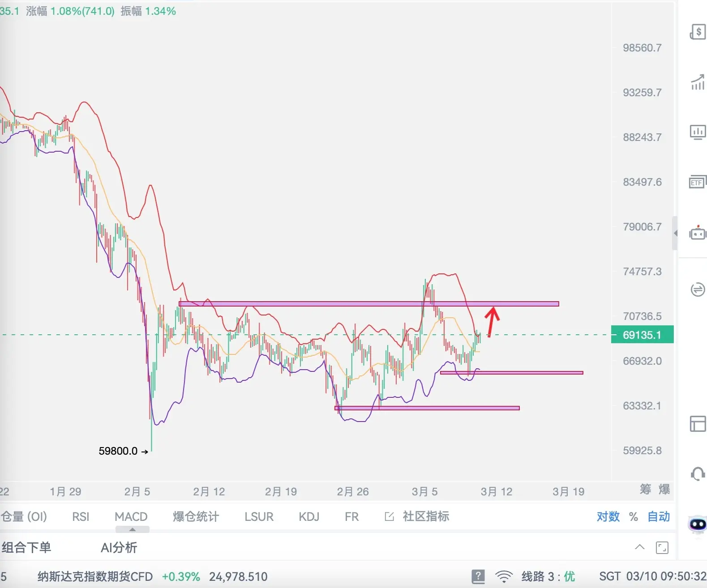Click the 1月 29 date label
Viewport: 707px width, 588px height.
tap(65, 492)
